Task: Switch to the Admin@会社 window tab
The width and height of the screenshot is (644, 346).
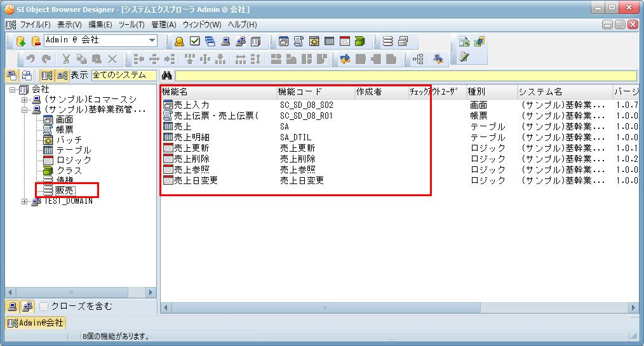Action: tap(36, 323)
